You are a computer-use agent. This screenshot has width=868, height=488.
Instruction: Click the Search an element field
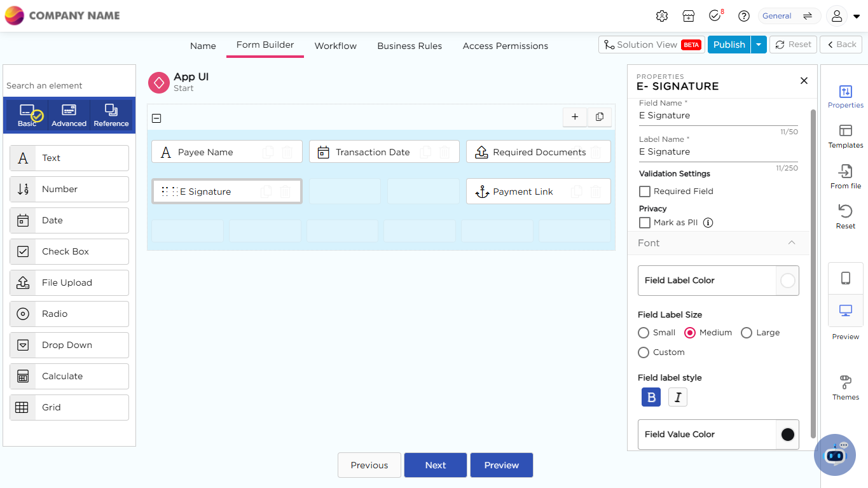coord(69,85)
